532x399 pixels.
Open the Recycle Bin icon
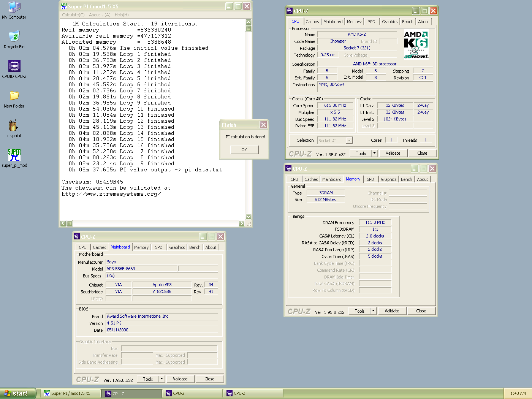pyautogui.click(x=14, y=40)
